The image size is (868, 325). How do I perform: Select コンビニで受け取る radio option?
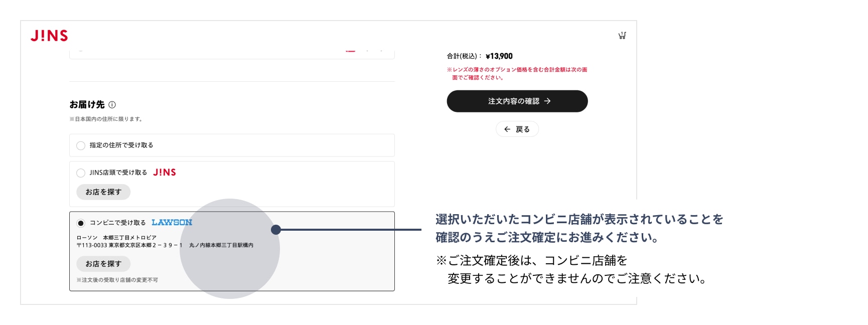[81, 222]
